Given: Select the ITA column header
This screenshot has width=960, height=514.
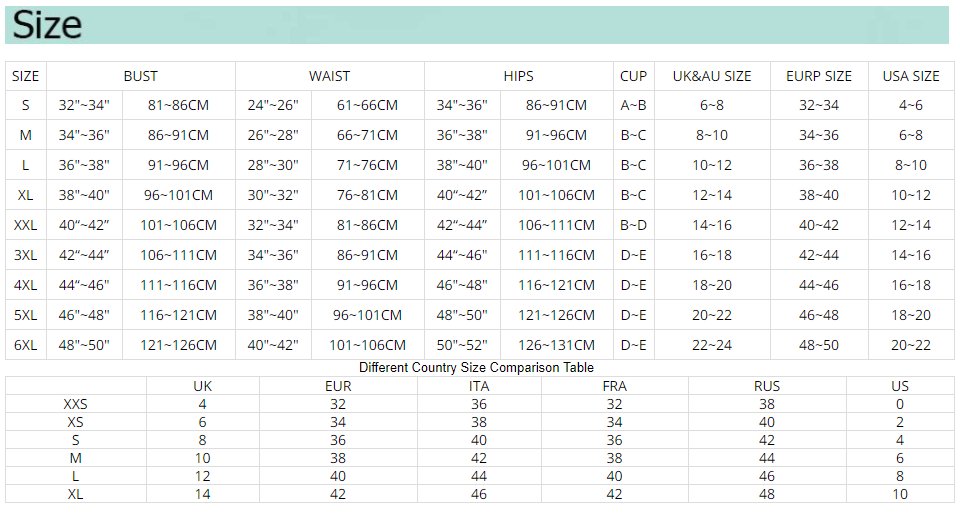Looking at the screenshot, I should coord(479,386).
